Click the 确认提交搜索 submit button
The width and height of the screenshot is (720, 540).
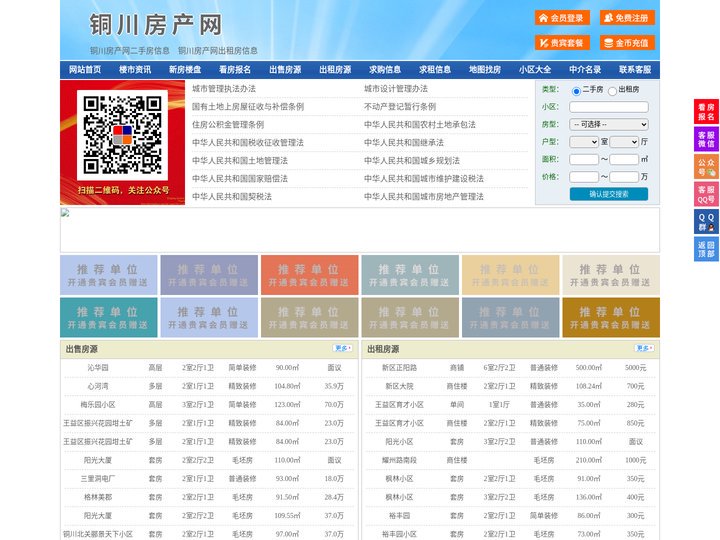pyautogui.click(x=609, y=194)
